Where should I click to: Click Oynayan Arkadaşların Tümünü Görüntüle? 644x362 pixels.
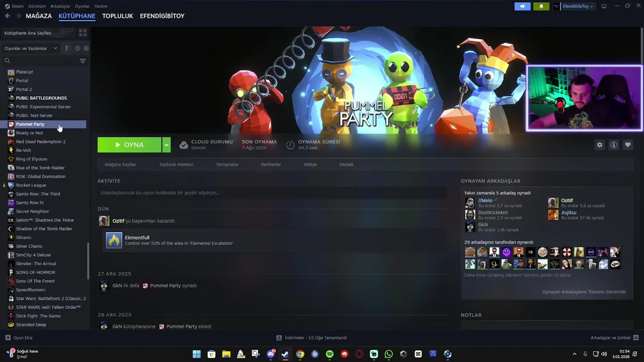(x=584, y=292)
